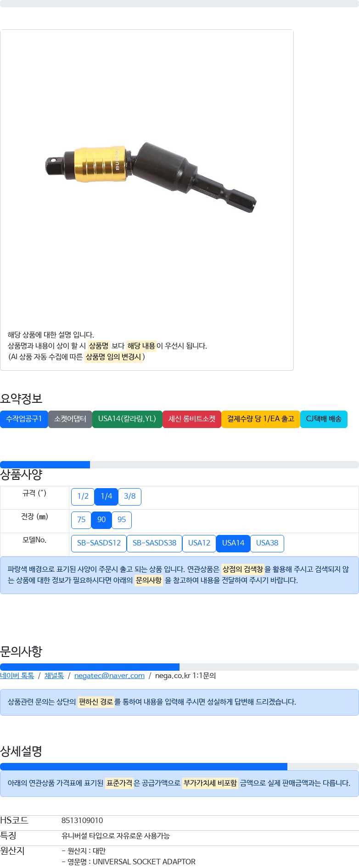The width and height of the screenshot is (359, 868).
Task: Click the cyan CJ택배 배송 tag
Action: coord(324,419)
